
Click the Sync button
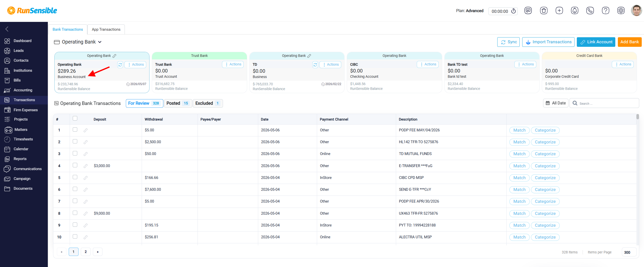pyautogui.click(x=508, y=42)
